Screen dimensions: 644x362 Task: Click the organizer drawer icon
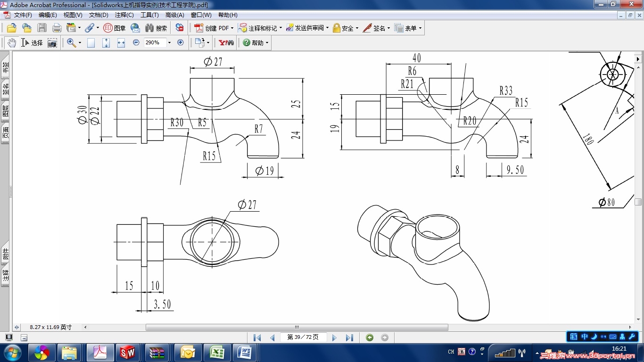click(x=71, y=28)
